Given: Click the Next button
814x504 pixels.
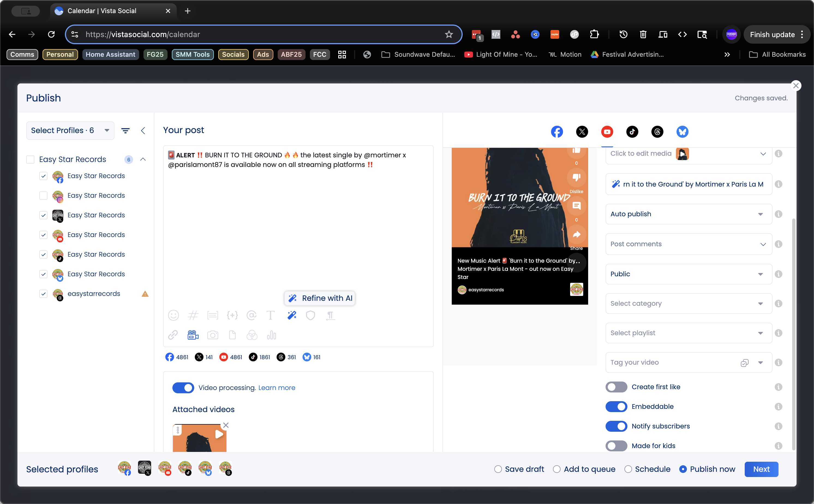Looking at the screenshot, I should (761, 469).
